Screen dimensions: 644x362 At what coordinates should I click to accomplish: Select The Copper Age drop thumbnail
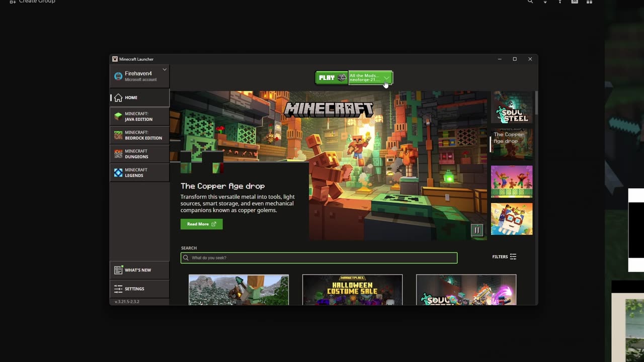tap(512, 144)
